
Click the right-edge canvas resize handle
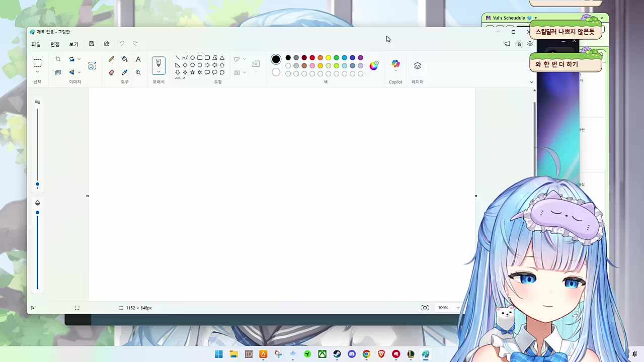click(475, 196)
